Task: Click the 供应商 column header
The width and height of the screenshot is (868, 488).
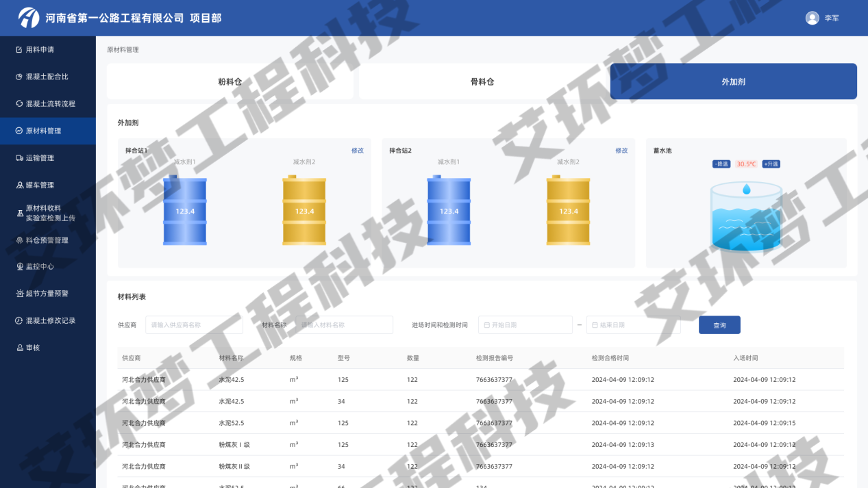Action: point(131,358)
